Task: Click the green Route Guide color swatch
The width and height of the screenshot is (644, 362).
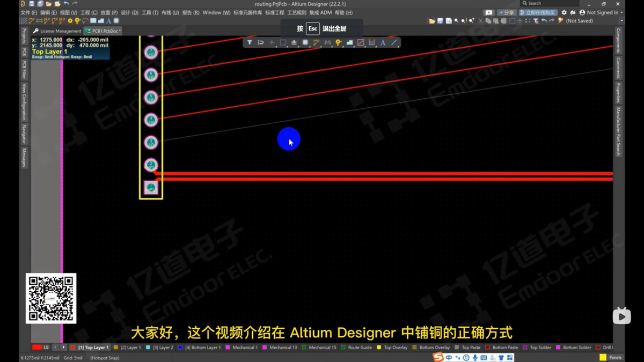Action: tap(343, 348)
